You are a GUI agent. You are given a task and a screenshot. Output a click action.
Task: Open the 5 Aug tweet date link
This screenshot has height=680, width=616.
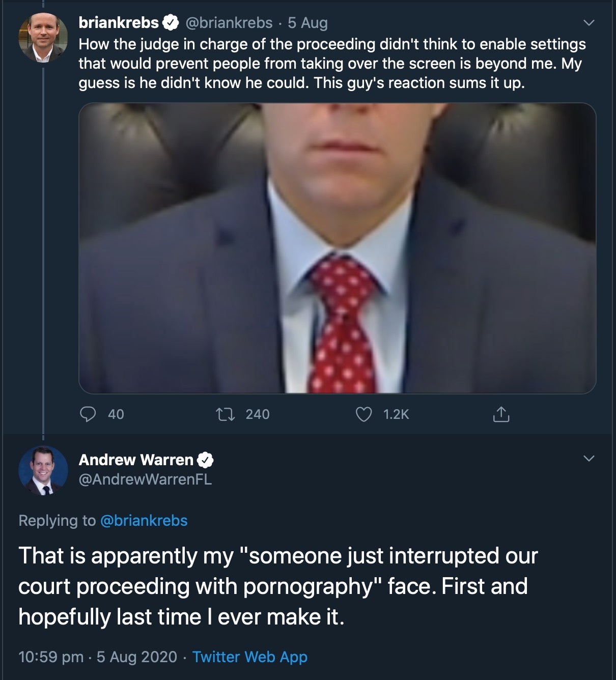click(x=307, y=22)
